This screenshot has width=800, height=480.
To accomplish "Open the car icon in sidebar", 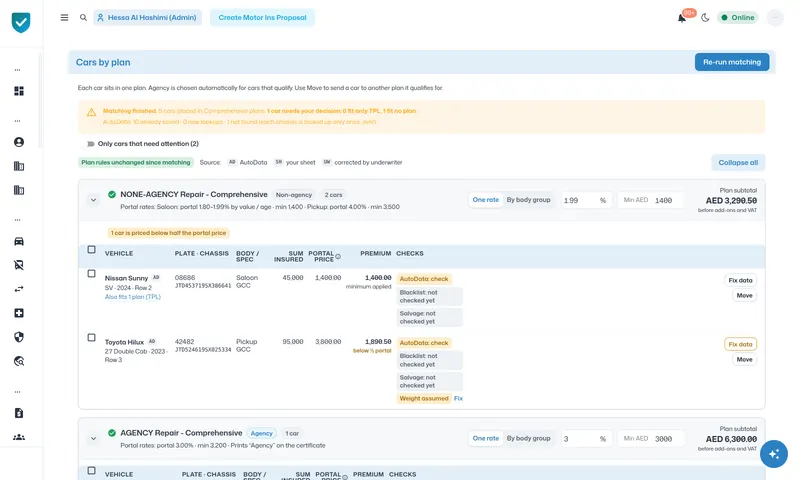I will [x=19, y=241].
